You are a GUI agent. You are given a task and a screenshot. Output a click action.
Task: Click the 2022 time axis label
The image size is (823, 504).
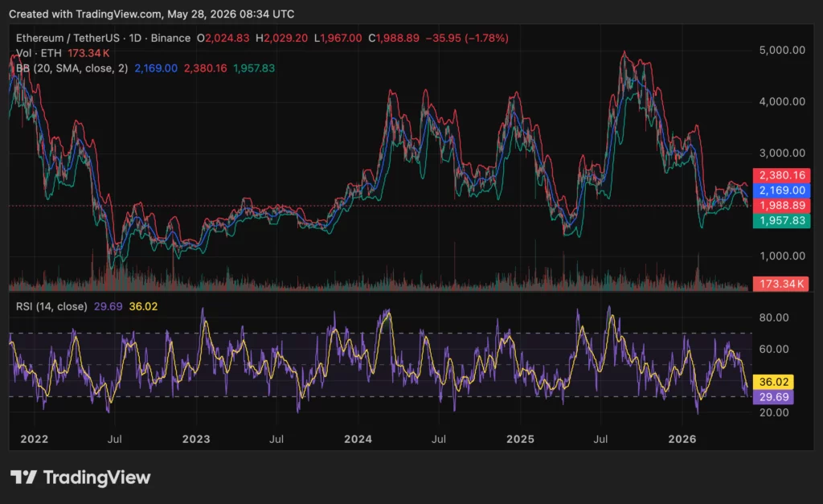34,440
